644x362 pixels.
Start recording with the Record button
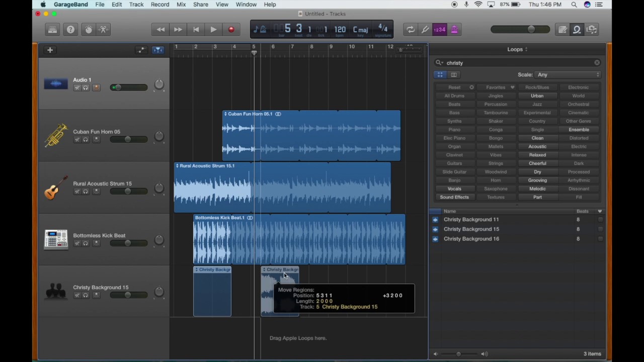[x=231, y=30]
